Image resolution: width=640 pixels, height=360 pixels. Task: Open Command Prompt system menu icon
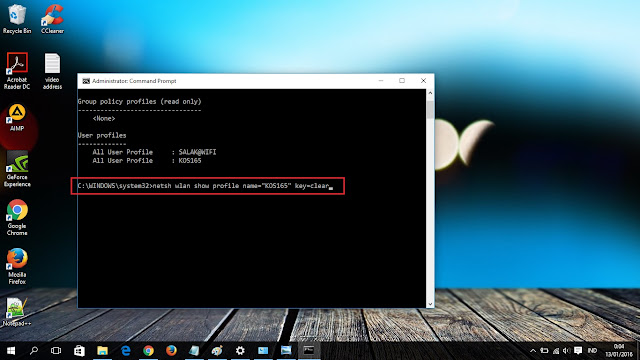(x=86, y=81)
